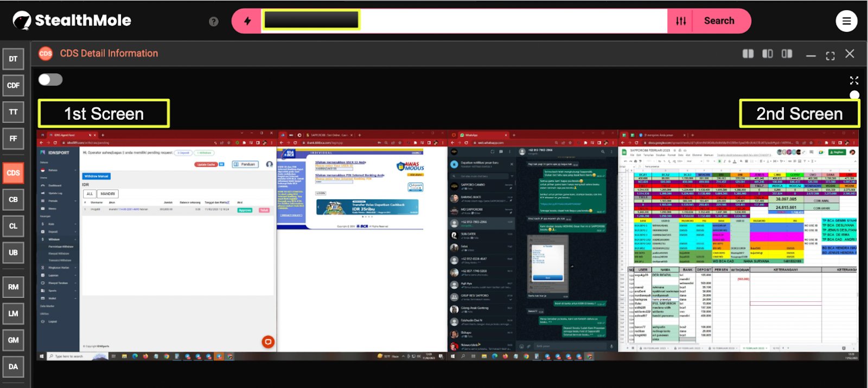868x388 pixels.
Task: Open the DT sidebar module
Action: click(x=13, y=59)
